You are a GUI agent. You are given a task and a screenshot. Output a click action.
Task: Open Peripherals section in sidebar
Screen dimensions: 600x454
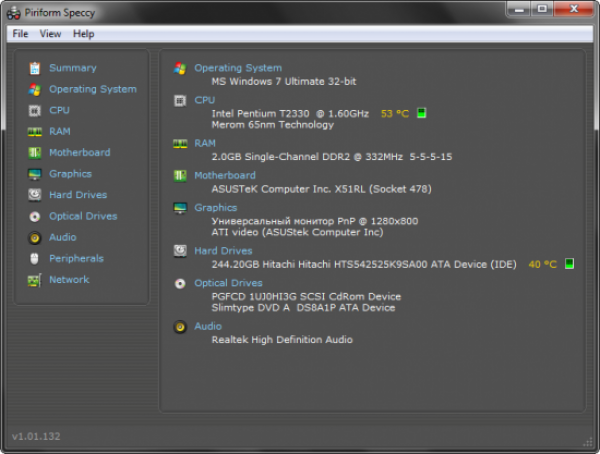click(x=77, y=258)
